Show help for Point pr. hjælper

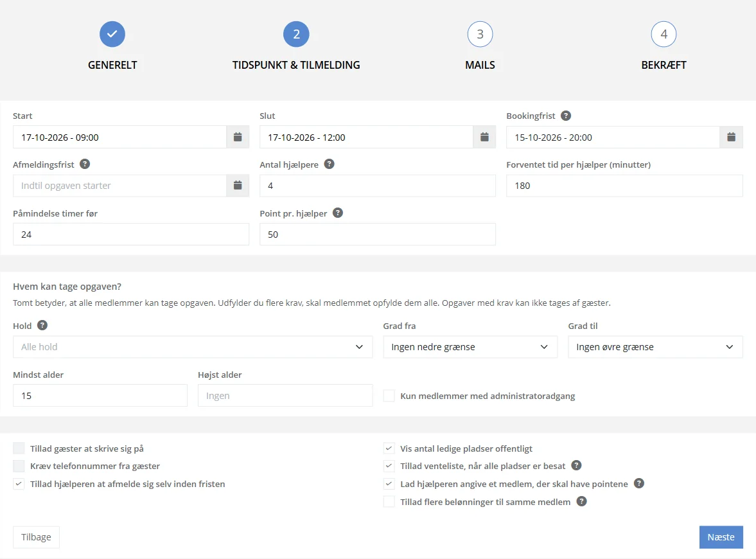(x=338, y=213)
